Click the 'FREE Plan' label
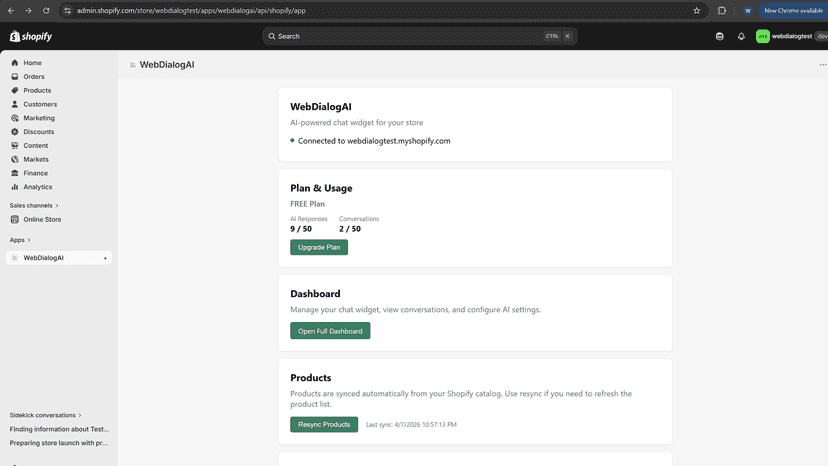The width and height of the screenshot is (828, 466). tap(307, 204)
